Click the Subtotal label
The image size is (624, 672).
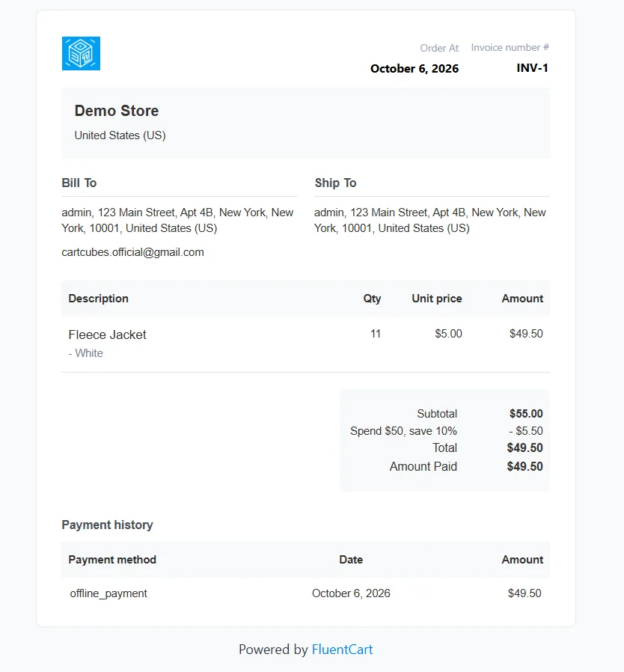tap(437, 414)
